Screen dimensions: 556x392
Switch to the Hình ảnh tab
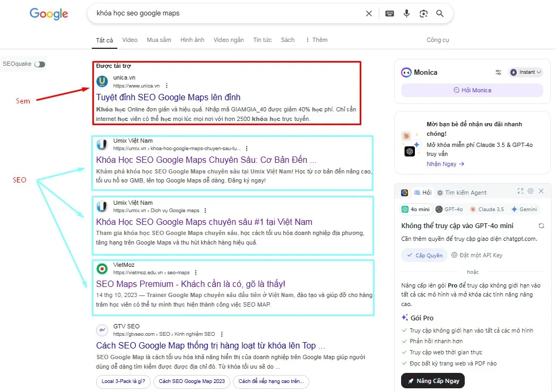click(x=192, y=40)
